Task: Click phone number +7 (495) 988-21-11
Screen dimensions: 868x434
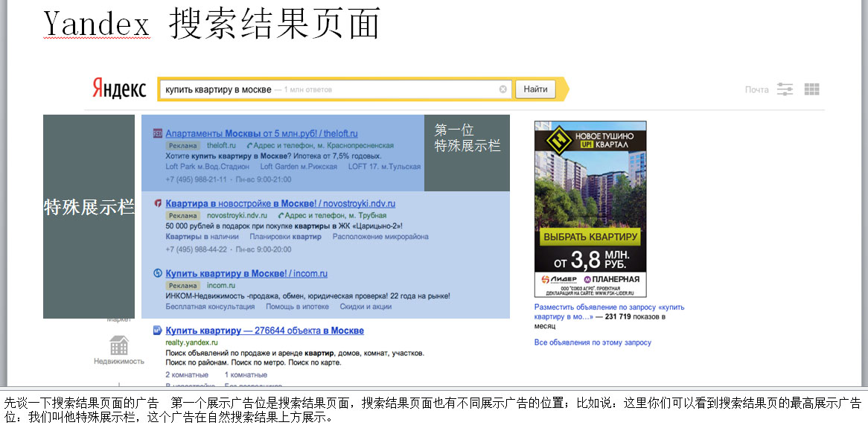Action: click(x=197, y=179)
